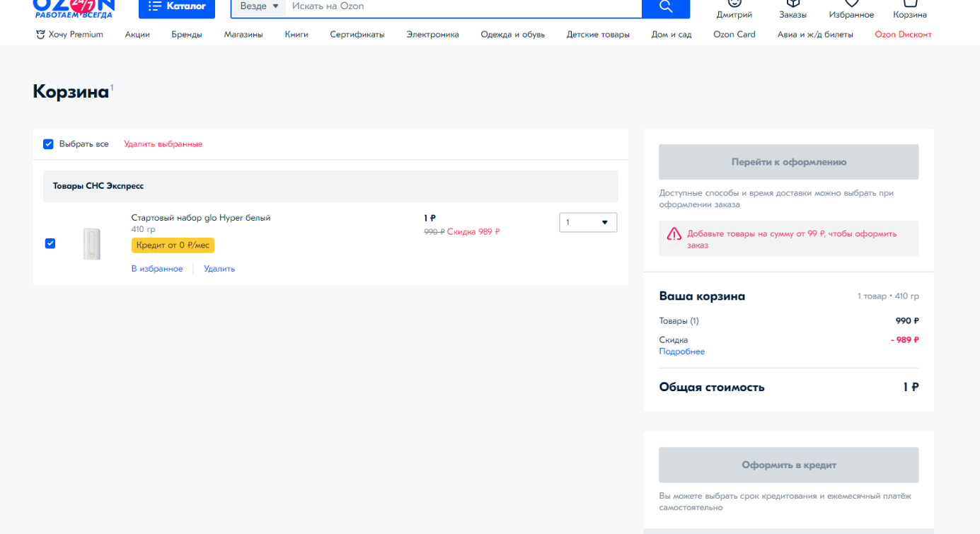Open the Дом и сад category
Screen dimensions: 980x534
pos(671,35)
